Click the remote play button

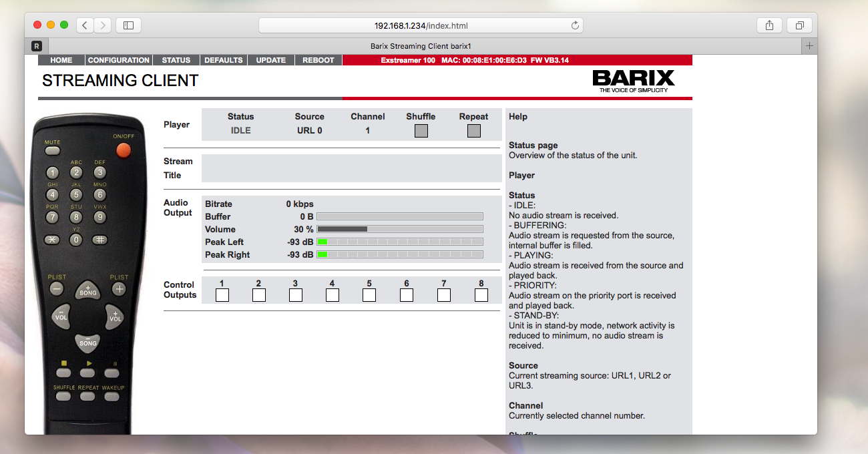[87, 372]
